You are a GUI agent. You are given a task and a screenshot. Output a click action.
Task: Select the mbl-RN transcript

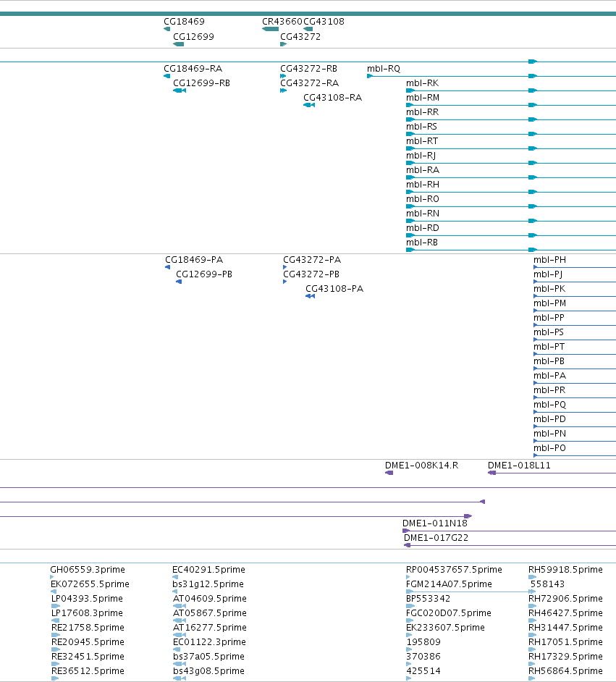[423, 213]
